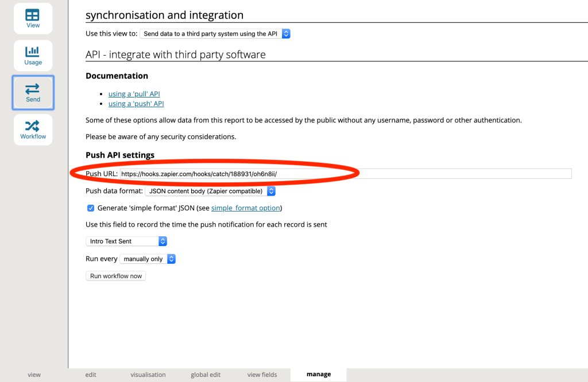Screen dimensions: 588x382
Task: Open the 'Run every' frequency dropdown
Action: (x=148, y=259)
